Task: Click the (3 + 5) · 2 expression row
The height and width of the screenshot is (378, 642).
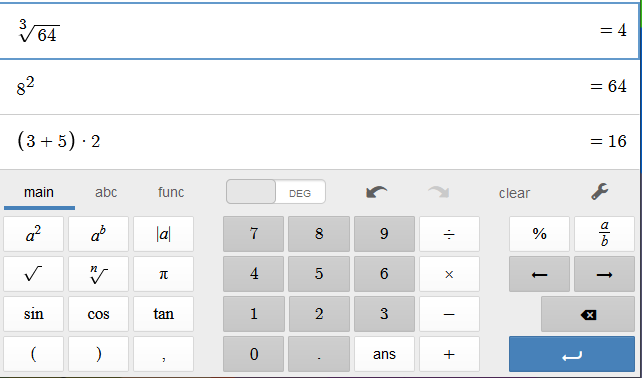Action: click(x=320, y=142)
